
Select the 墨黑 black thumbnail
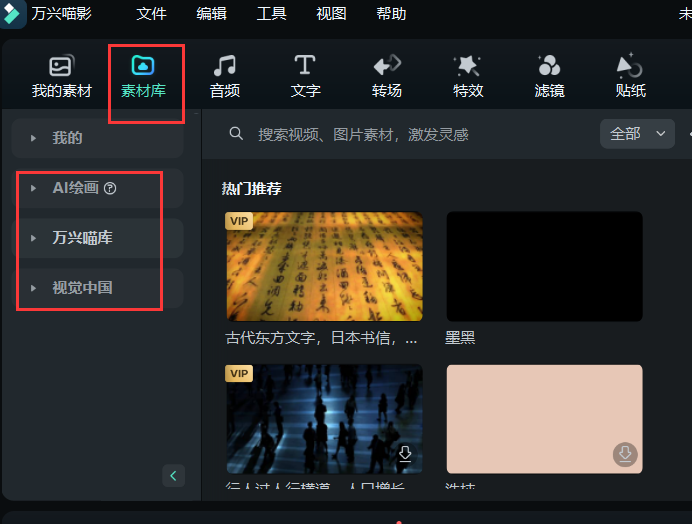coord(545,266)
